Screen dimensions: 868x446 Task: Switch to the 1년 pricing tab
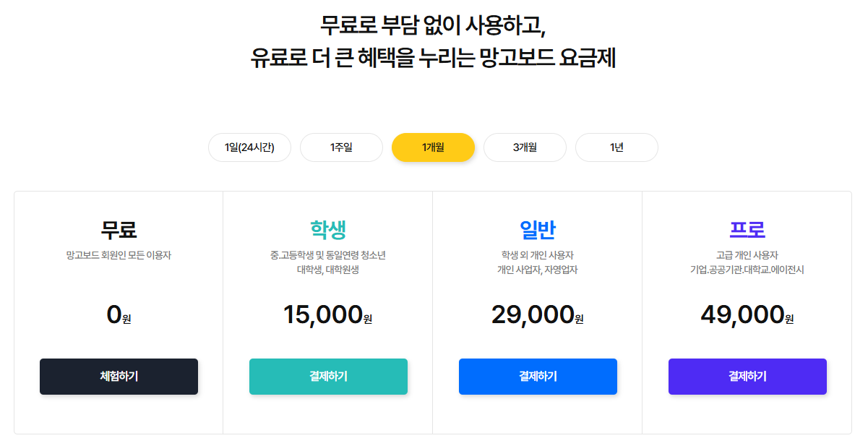616,147
